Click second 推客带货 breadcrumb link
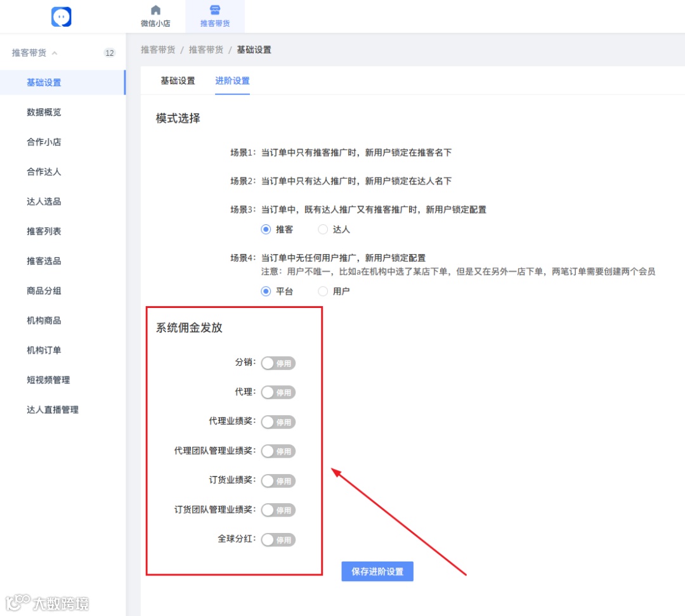The width and height of the screenshot is (685, 616). [x=205, y=50]
